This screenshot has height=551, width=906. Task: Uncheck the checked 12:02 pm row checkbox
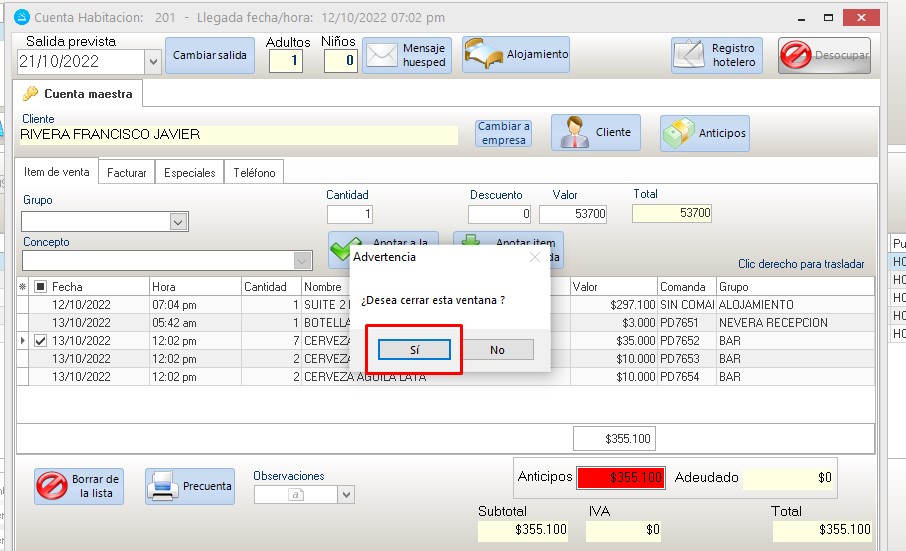(40, 341)
